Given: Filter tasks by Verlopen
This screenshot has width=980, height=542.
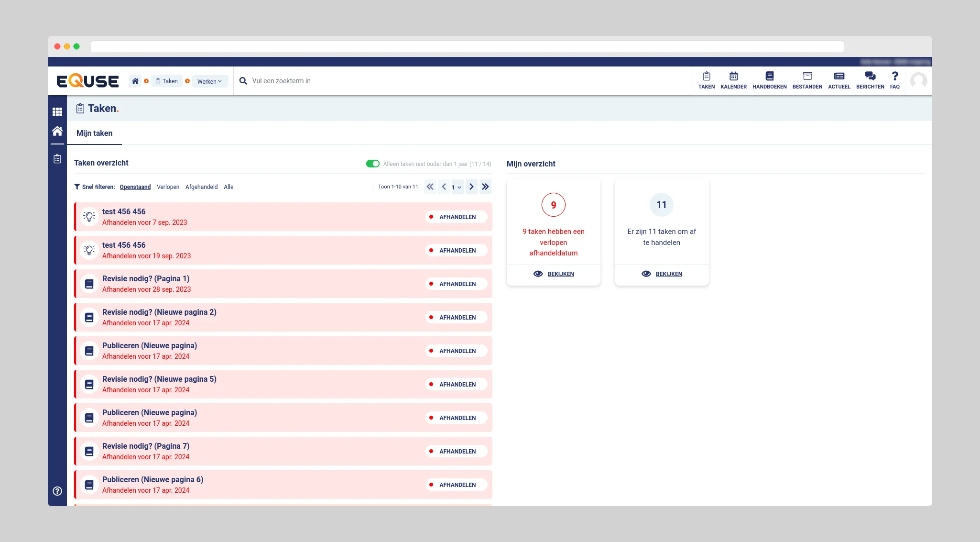Looking at the screenshot, I should (168, 187).
